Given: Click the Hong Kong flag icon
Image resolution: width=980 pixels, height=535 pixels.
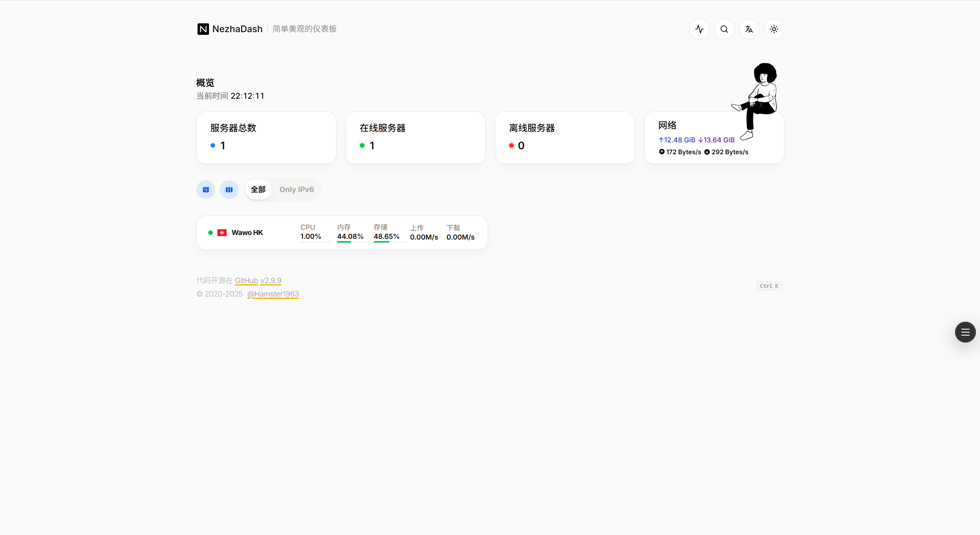Looking at the screenshot, I should click(222, 233).
